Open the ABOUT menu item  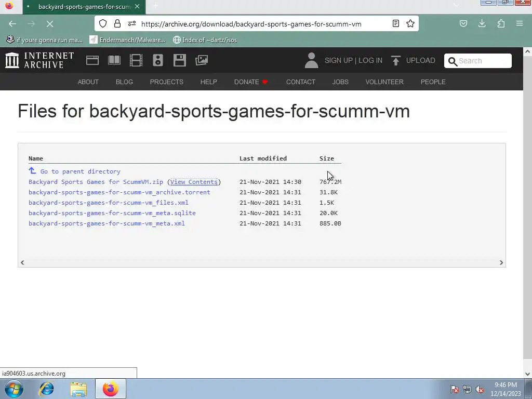[x=88, y=82]
